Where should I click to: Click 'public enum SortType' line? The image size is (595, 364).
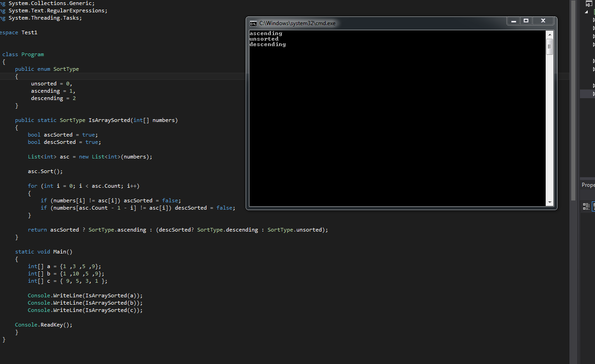click(x=47, y=69)
